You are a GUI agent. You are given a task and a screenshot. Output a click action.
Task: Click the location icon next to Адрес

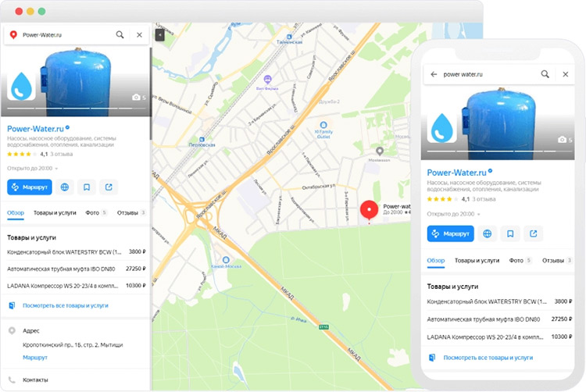(12, 331)
